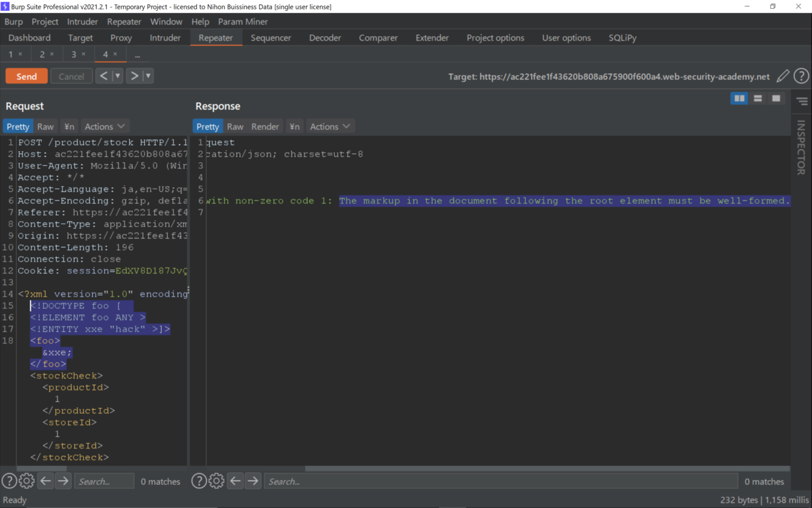Select Response Raw view tab
Screen dimensions: 812x508
click(235, 127)
